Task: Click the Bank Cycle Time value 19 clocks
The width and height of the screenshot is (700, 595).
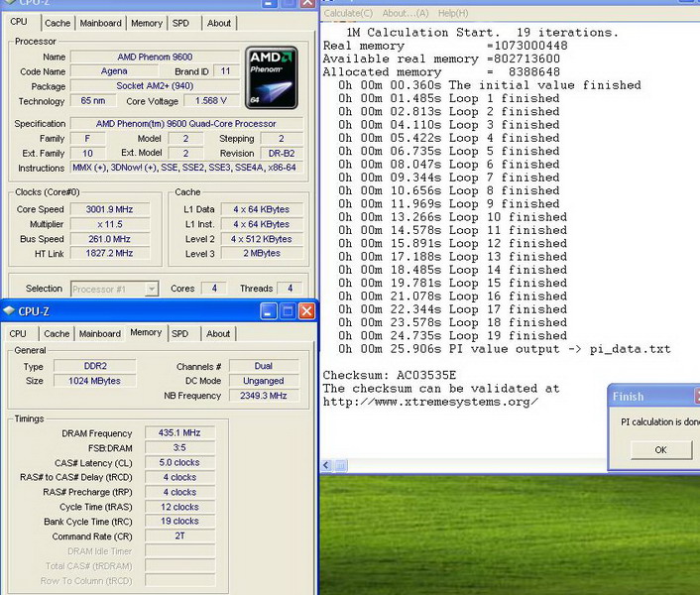Action: tap(179, 521)
